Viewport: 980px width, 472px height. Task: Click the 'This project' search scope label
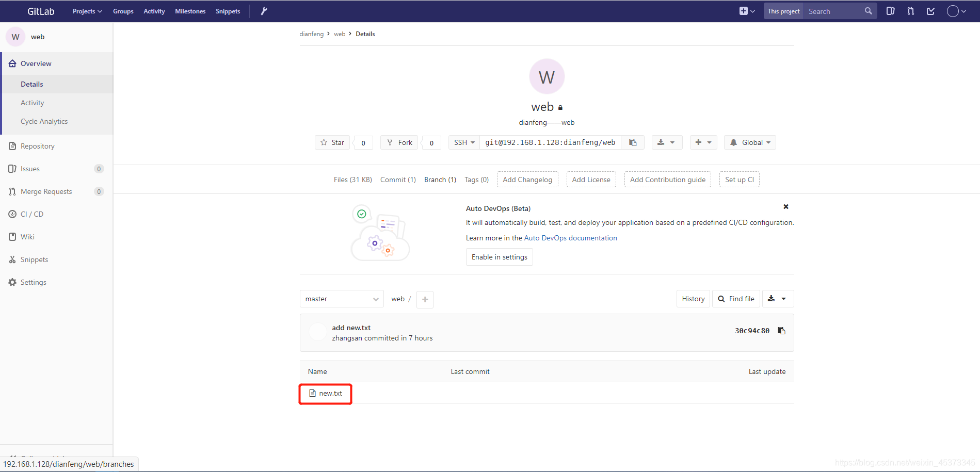(x=783, y=11)
